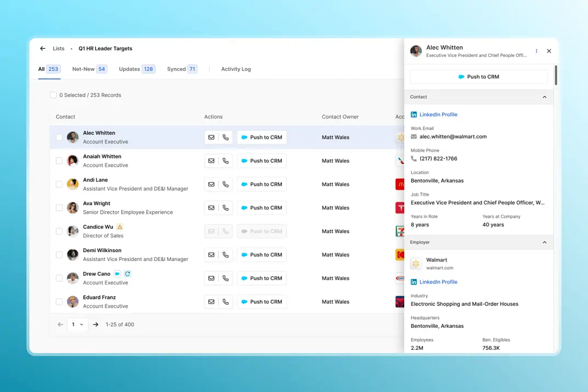
Task: Switch to the All 253 tab
Action: [49, 69]
